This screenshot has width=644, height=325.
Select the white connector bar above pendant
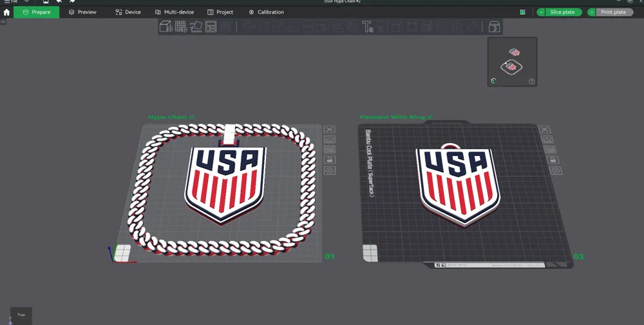pyautogui.click(x=229, y=135)
